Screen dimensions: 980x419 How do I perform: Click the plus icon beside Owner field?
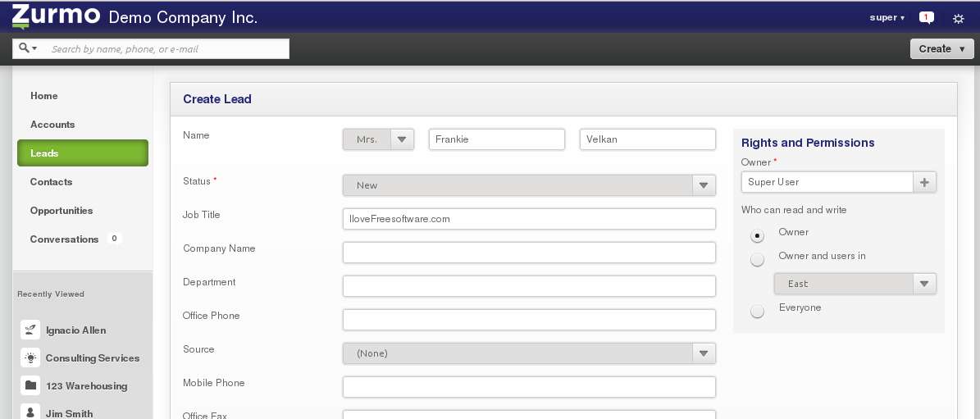click(924, 182)
